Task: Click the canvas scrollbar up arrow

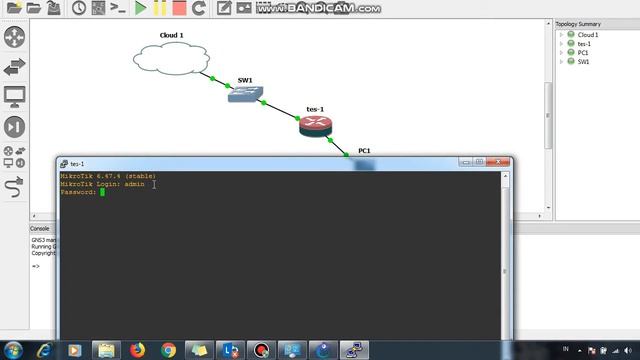Action: pyautogui.click(x=548, y=24)
